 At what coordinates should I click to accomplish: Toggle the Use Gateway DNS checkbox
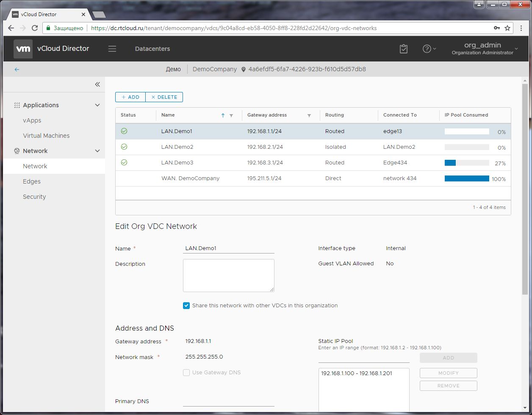coord(186,373)
